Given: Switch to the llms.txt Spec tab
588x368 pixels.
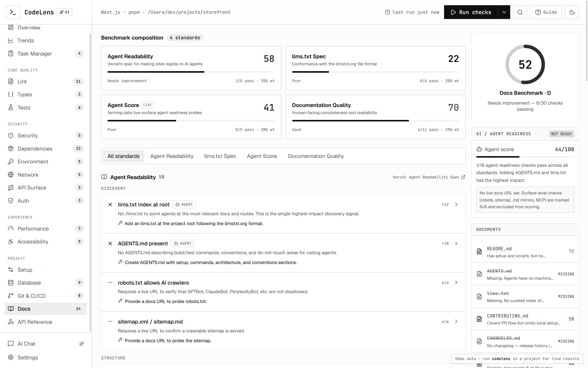Looking at the screenshot, I should tap(220, 156).
